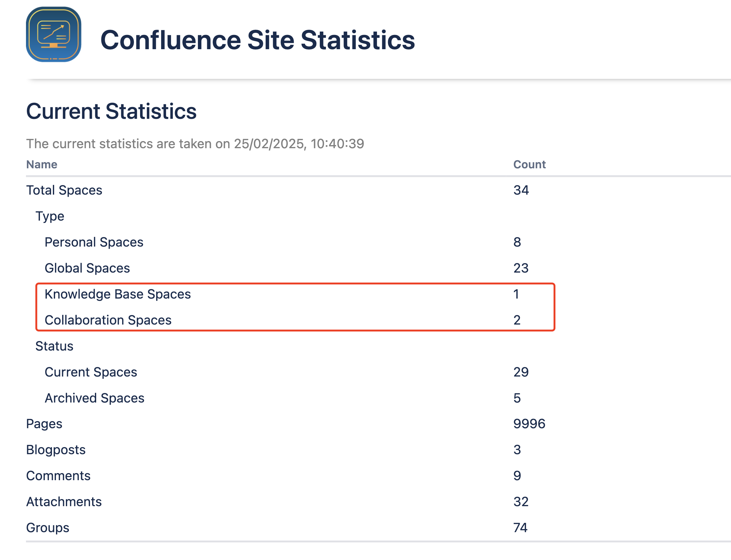This screenshot has height=560, width=731.
Task: Click the Name column header
Action: tap(42, 164)
